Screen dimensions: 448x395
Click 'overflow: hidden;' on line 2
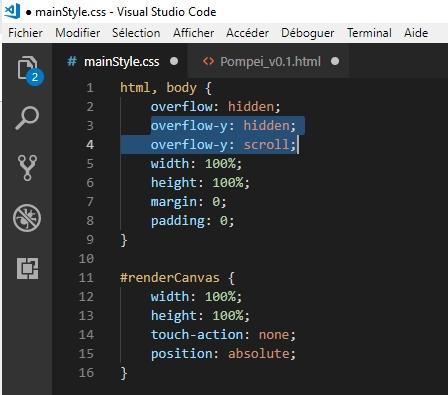click(x=216, y=107)
